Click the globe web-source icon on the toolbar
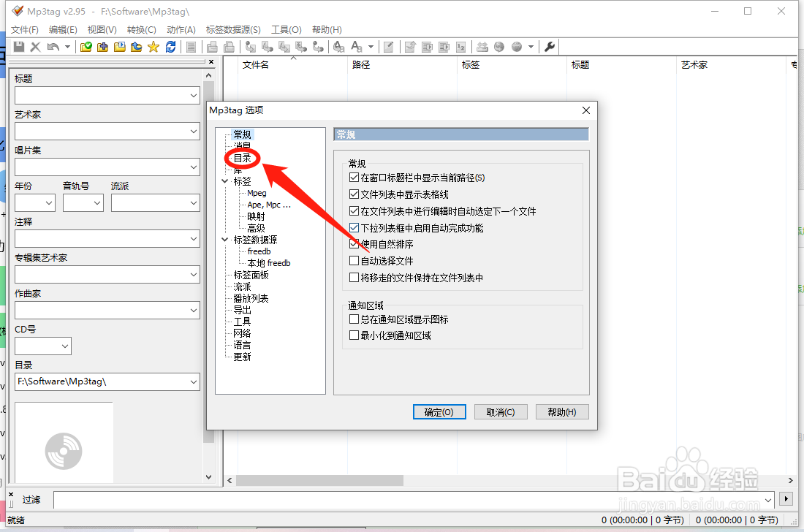804x532 pixels. click(x=499, y=46)
